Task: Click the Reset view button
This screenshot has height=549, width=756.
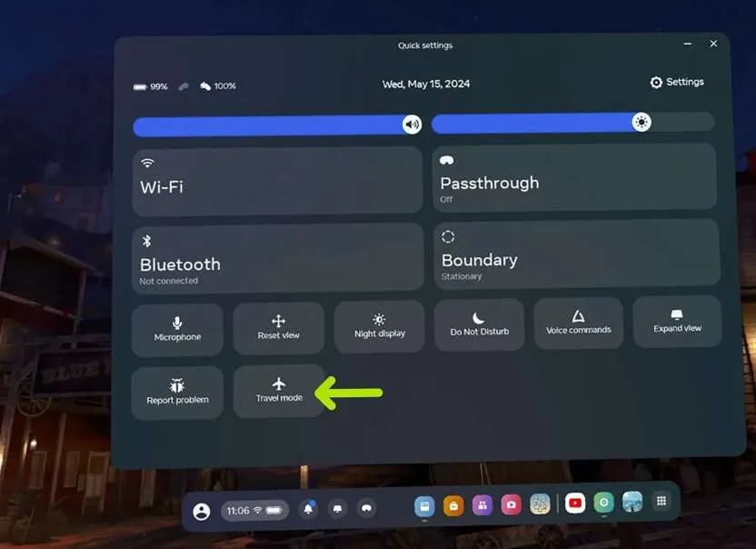Action: pos(278,328)
